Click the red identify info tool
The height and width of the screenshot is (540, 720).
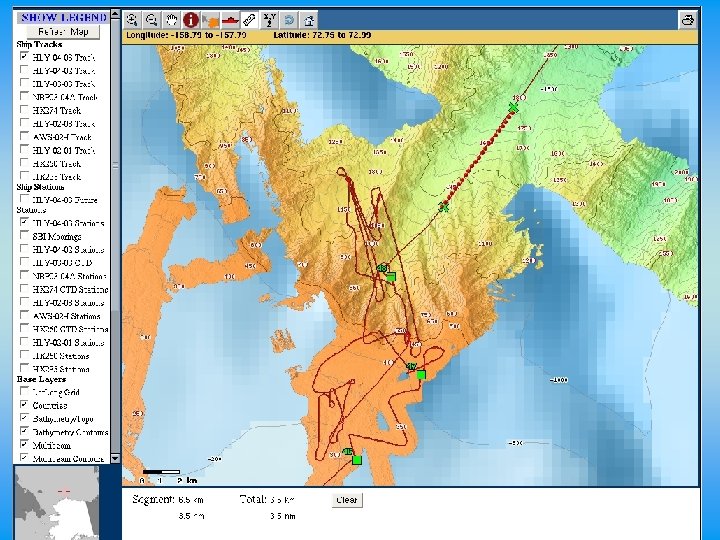tap(190, 19)
